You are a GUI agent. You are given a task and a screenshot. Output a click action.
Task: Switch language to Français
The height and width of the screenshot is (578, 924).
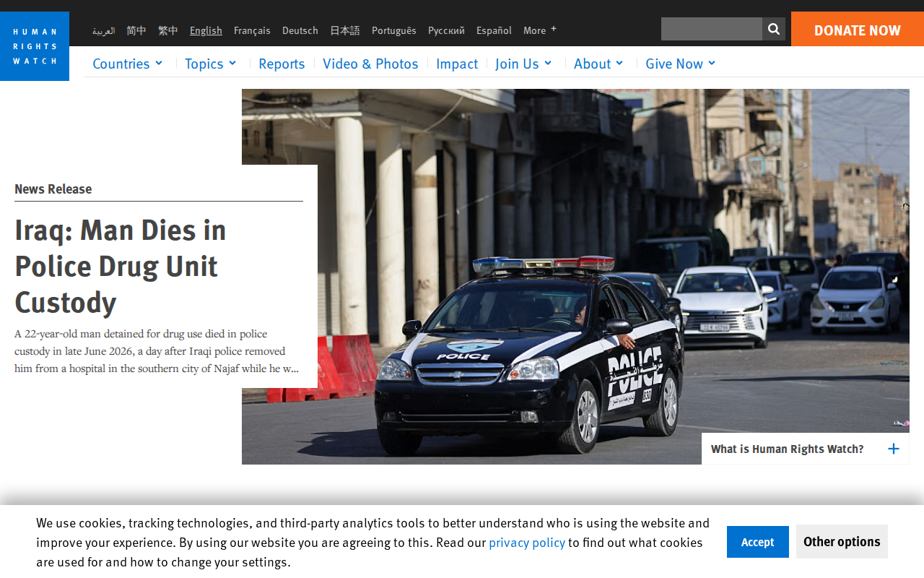[x=252, y=30]
